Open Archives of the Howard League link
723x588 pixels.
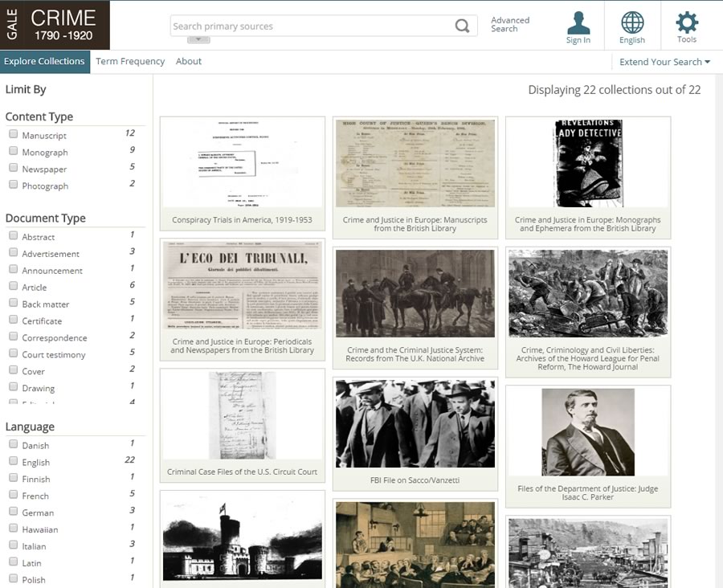pyautogui.click(x=588, y=358)
